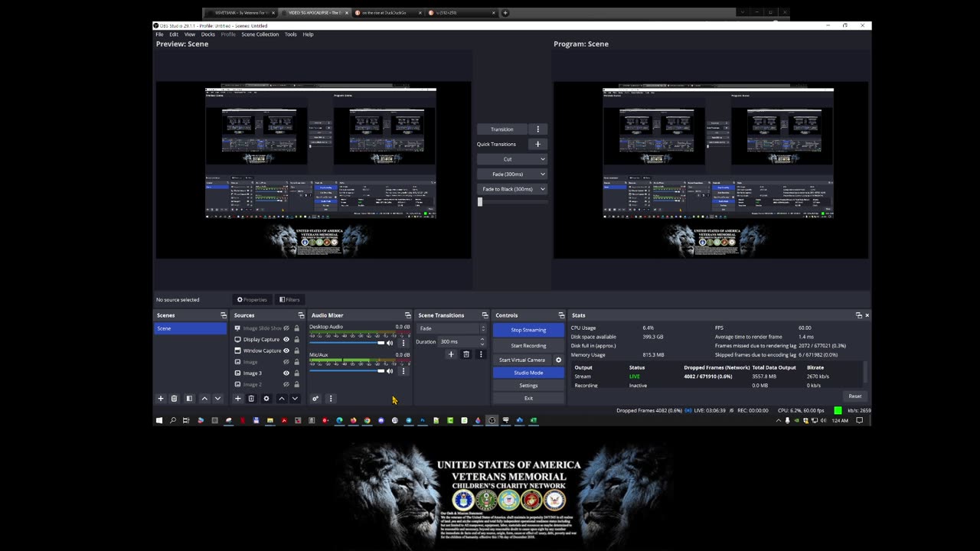Viewport: 980px width, 551px height.
Task: Mute Mic/Aux speaker icon
Action: click(390, 371)
